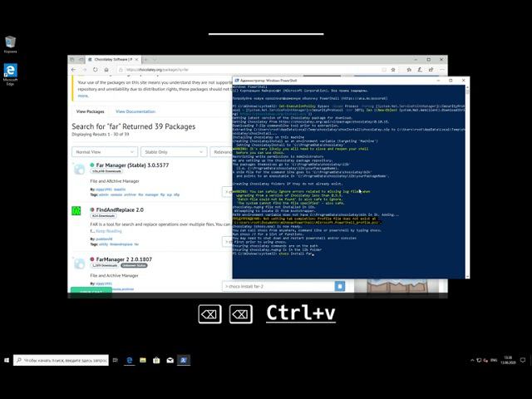The height and width of the screenshot is (399, 532).
Task: Click the taskbar clock and date
Action: pyautogui.click(x=508, y=360)
